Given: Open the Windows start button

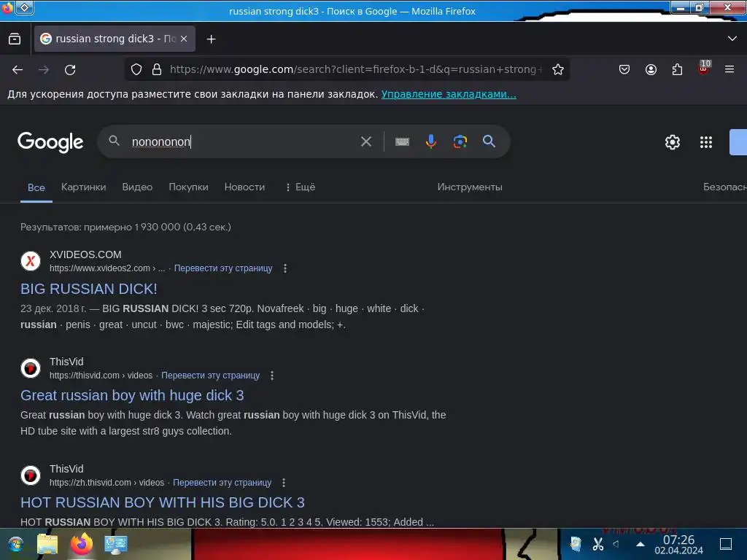Looking at the screenshot, I should (16, 544).
